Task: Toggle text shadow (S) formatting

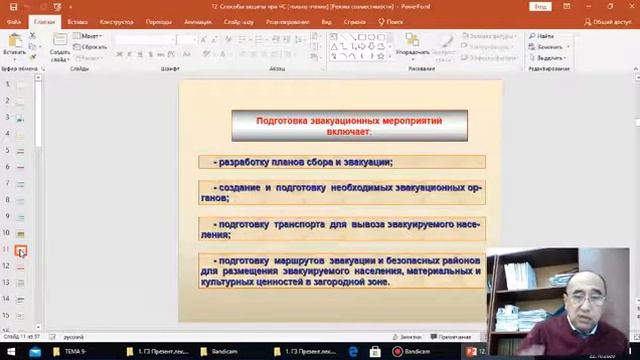Action: (151, 54)
